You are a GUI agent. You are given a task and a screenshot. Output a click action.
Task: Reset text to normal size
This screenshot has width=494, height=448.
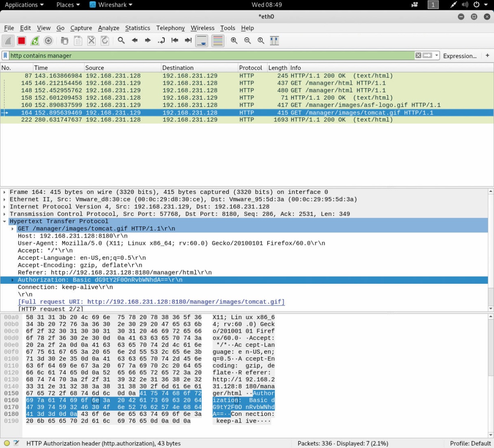[x=261, y=40]
